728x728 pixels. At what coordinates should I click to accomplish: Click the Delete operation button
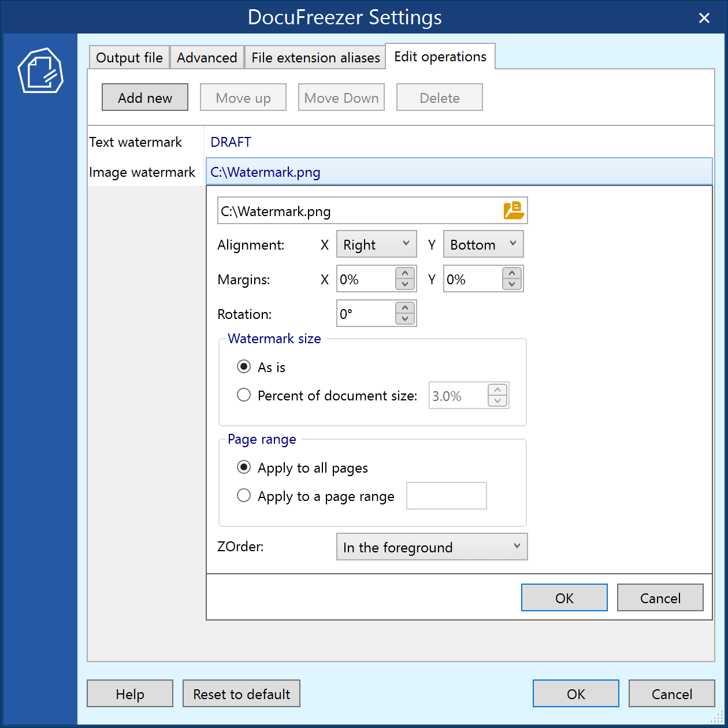click(x=440, y=98)
